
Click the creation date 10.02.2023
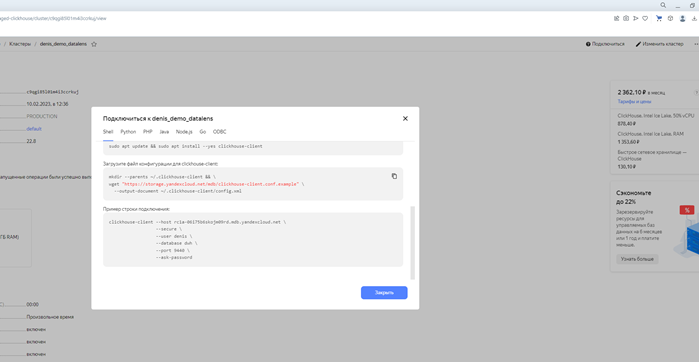[x=47, y=104]
